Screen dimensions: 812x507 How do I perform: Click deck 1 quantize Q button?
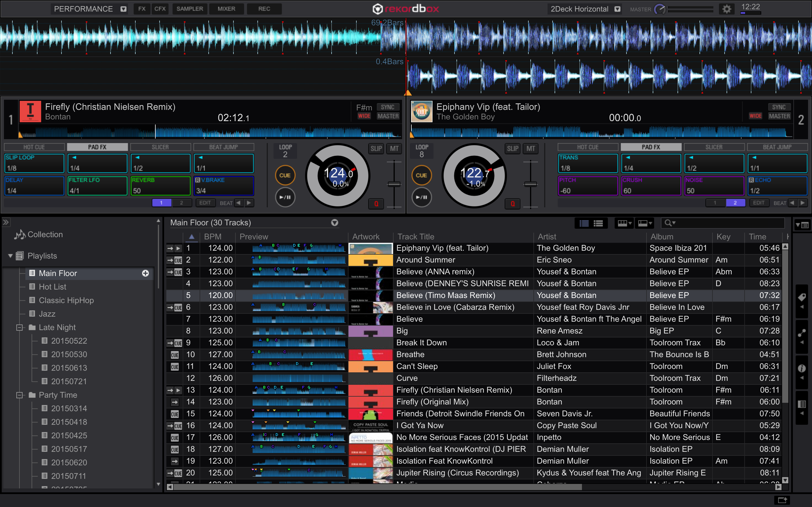[x=376, y=204]
